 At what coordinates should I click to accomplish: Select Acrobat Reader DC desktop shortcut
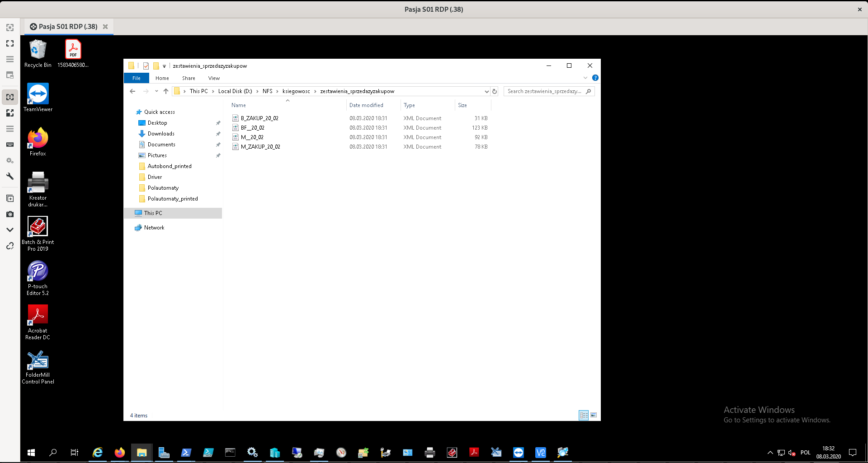tap(38, 322)
